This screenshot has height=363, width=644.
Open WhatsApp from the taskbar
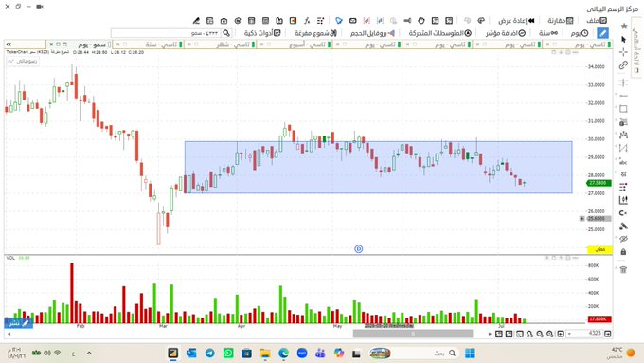coord(228,354)
